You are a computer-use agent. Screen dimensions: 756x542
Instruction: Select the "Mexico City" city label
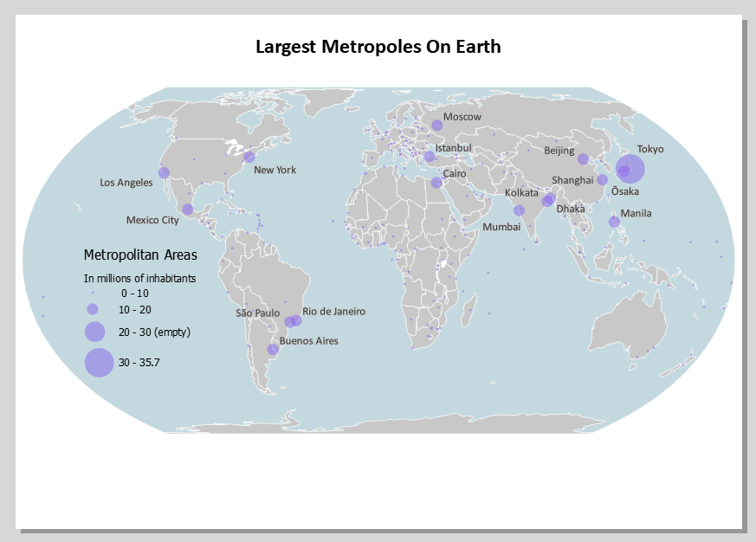point(152,221)
